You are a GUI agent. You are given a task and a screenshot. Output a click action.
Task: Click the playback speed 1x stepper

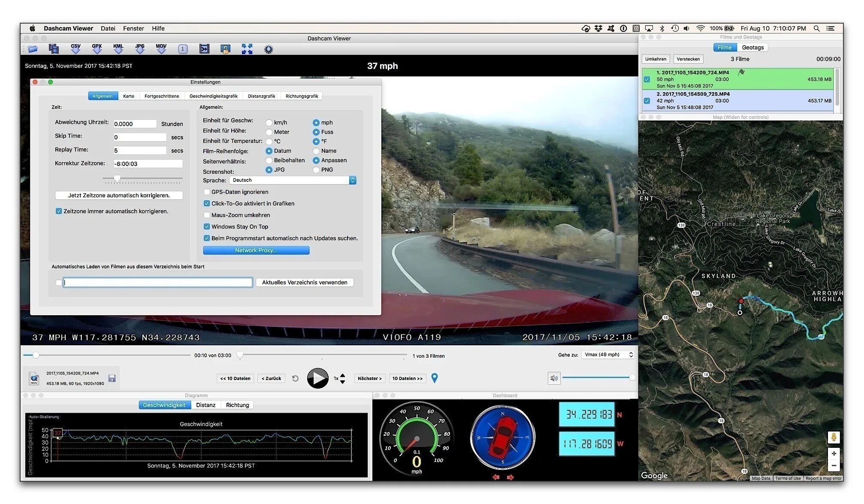[342, 379]
